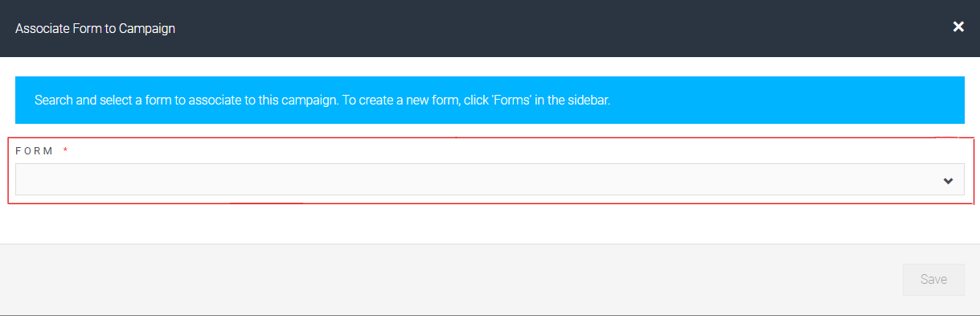Screen dimensions: 980x316
Task: Save the selected form association
Action: coord(933,280)
